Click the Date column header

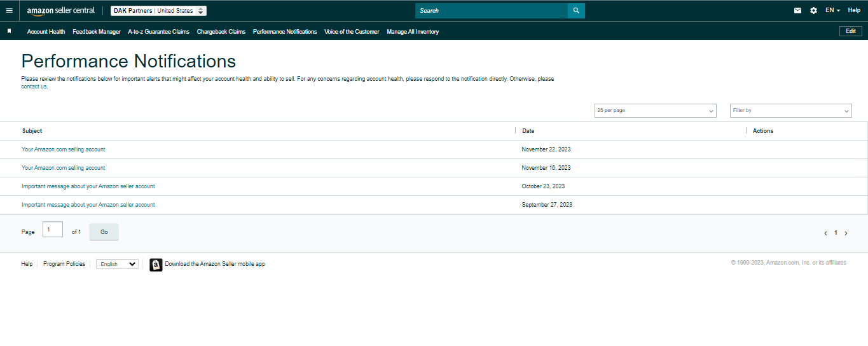click(x=528, y=131)
